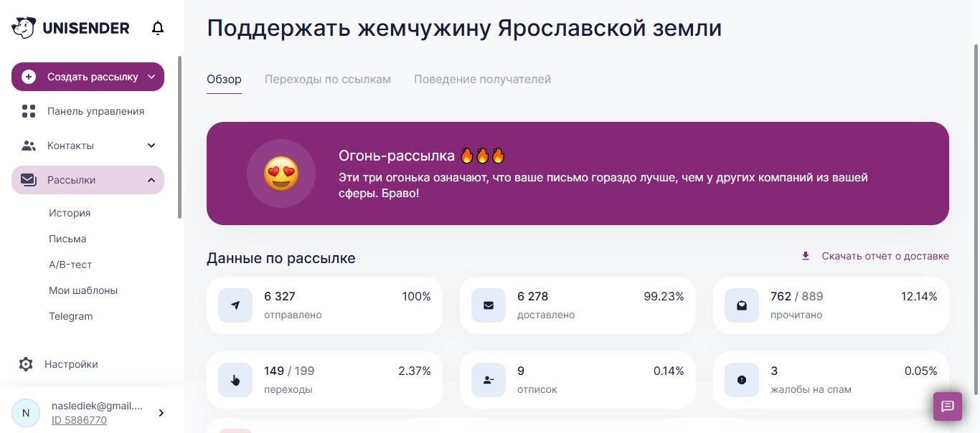980x433 pixels.
Task: Click the delivered envelope icon
Action: pyautogui.click(x=489, y=305)
